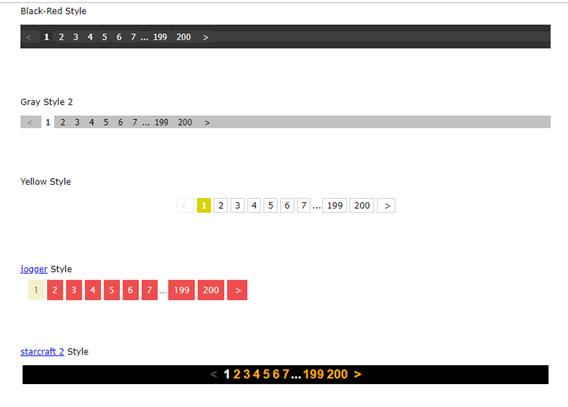Go to page 3 in Gray Style 2
Image resolution: width=568 pixels, height=407 pixels.
[77, 122]
